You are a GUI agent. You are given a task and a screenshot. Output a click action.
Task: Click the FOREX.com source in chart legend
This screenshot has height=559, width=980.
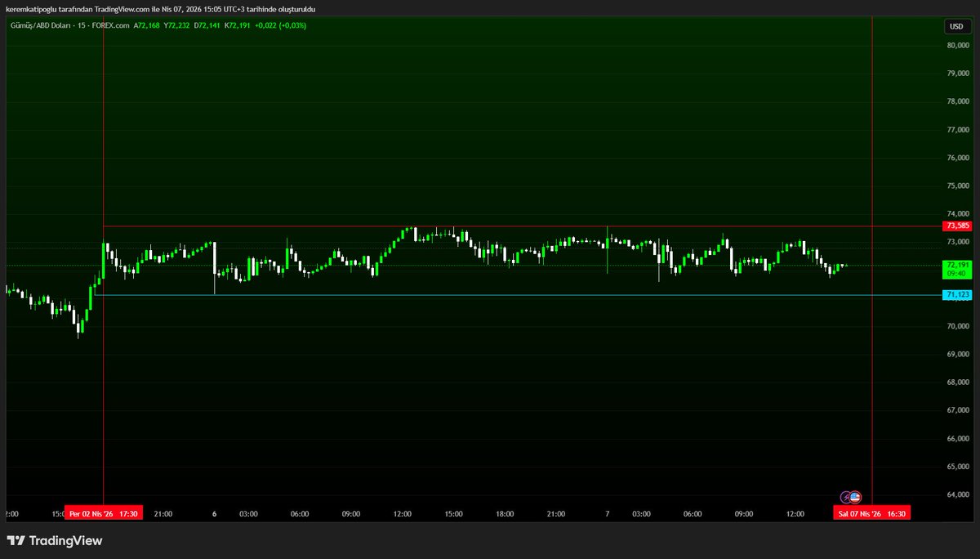click(x=110, y=25)
